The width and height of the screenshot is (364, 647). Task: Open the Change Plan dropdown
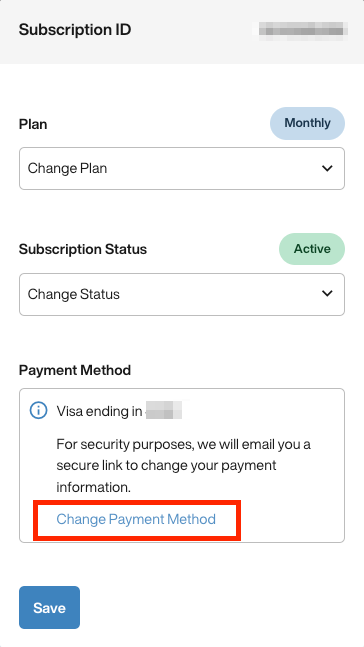point(182,168)
